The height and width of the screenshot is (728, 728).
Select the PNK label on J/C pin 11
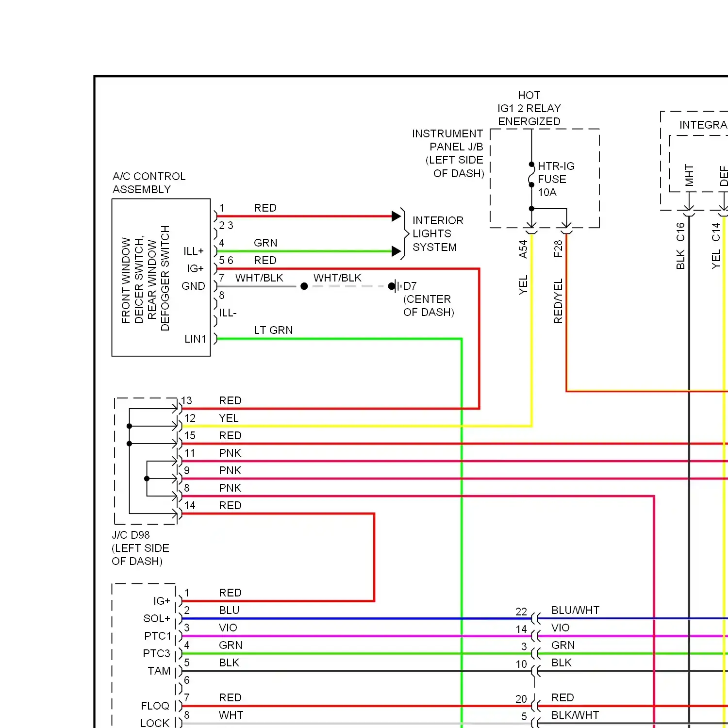230,453
